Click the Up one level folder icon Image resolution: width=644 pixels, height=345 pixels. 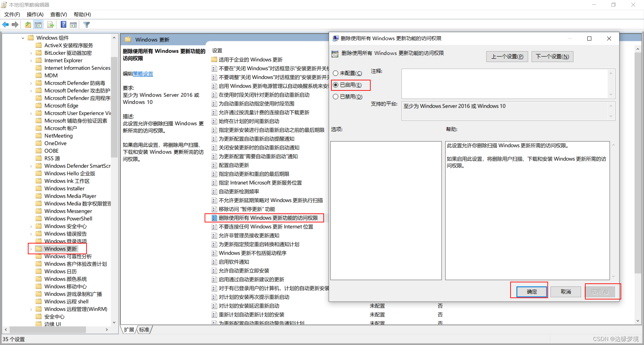point(28,25)
